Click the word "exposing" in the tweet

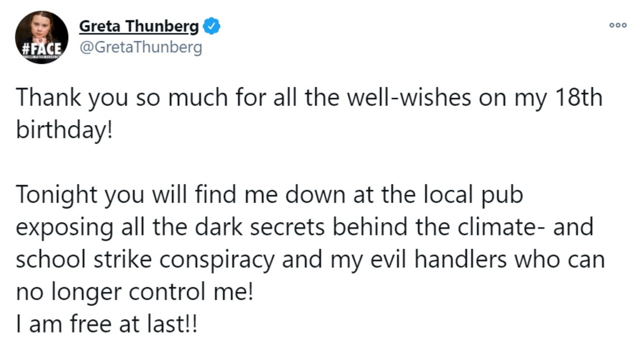pyautogui.click(x=65, y=227)
